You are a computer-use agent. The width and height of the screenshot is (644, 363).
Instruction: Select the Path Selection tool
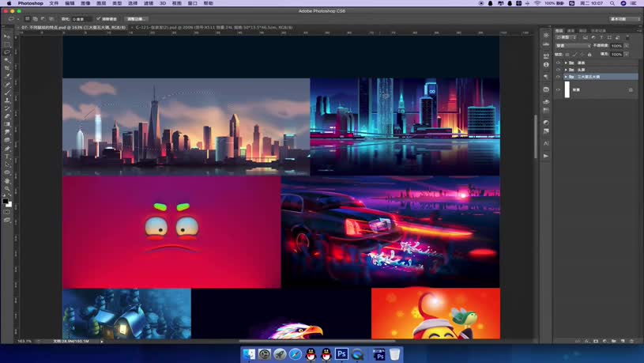(x=7, y=164)
